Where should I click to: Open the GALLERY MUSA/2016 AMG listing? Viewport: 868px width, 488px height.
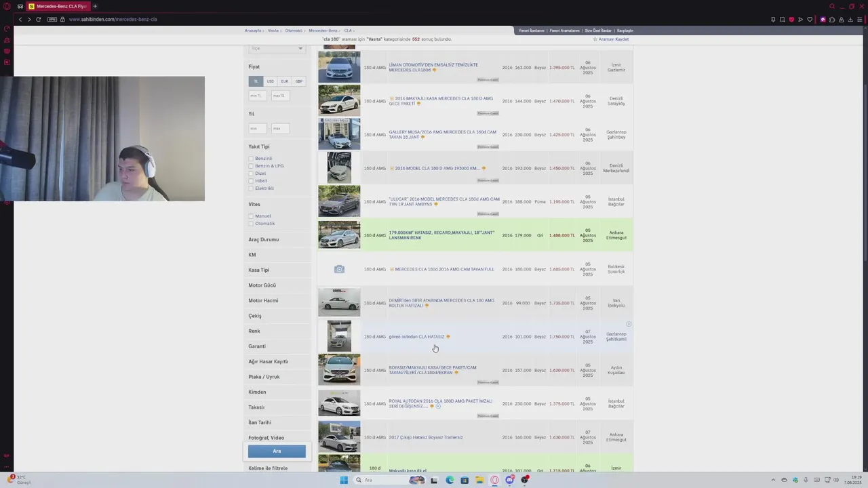click(442, 134)
